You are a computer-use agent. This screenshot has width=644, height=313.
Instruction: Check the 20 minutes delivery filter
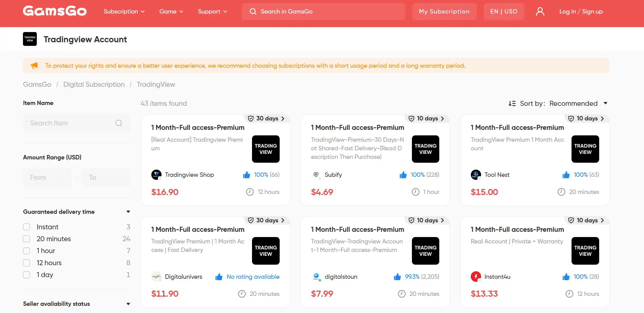(x=26, y=239)
